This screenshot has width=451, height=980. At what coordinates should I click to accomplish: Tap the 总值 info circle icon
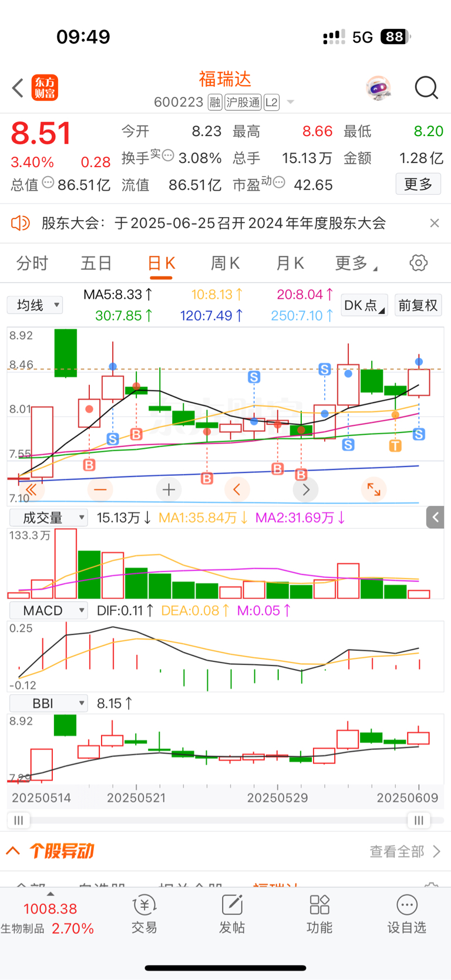pos(48,182)
